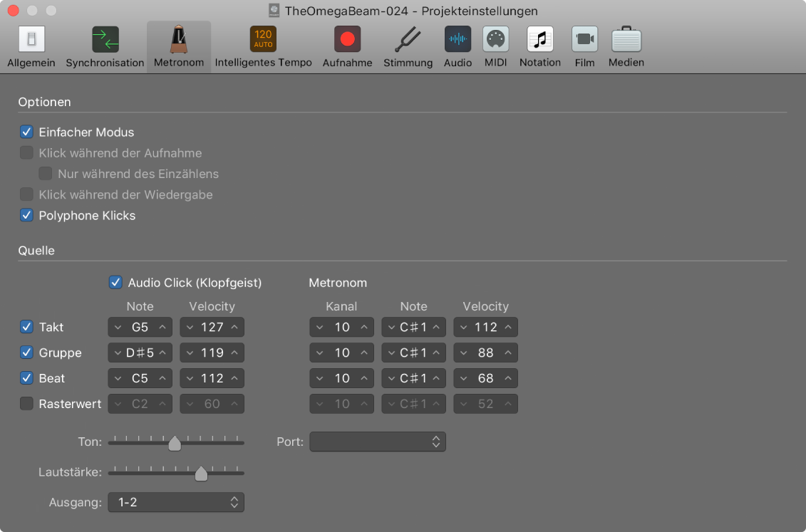Increase Beat Klopfgeist velocity 112

click(x=234, y=378)
